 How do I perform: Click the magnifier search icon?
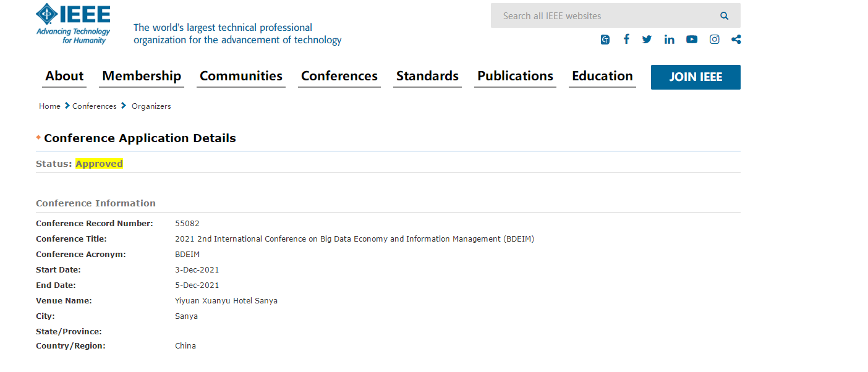pyautogui.click(x=724, y=16)
